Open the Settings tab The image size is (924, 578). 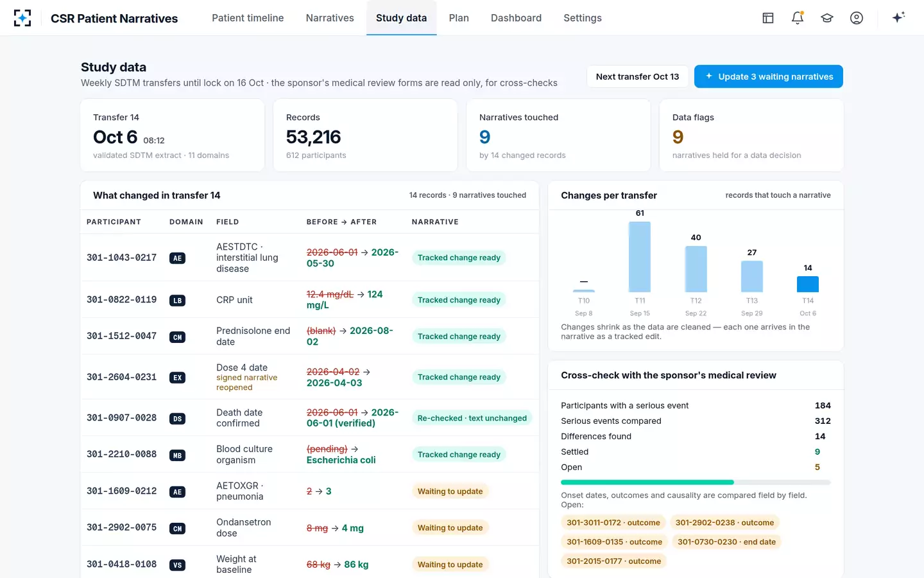tap(583, 18)
